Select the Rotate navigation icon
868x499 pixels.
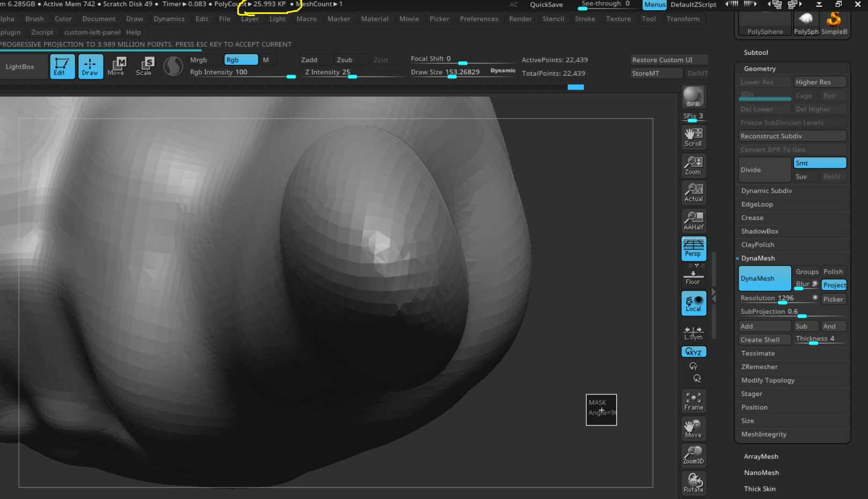tap(694, 482)
